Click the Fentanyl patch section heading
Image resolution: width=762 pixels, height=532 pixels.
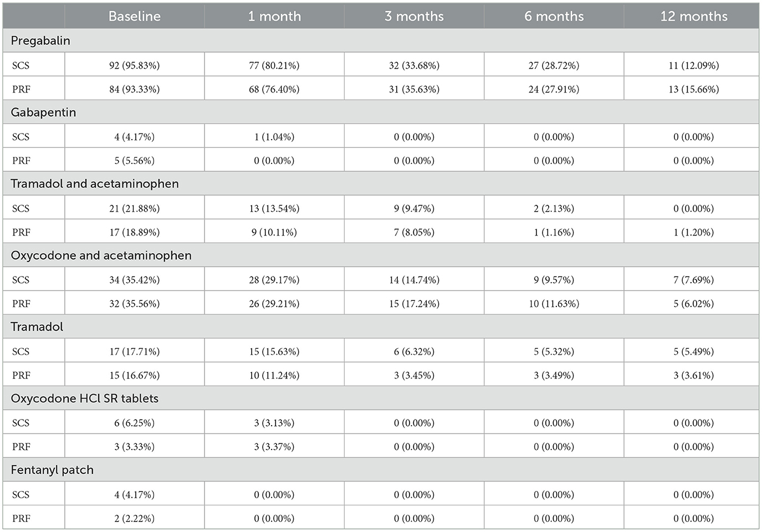[x=52, y=470]
